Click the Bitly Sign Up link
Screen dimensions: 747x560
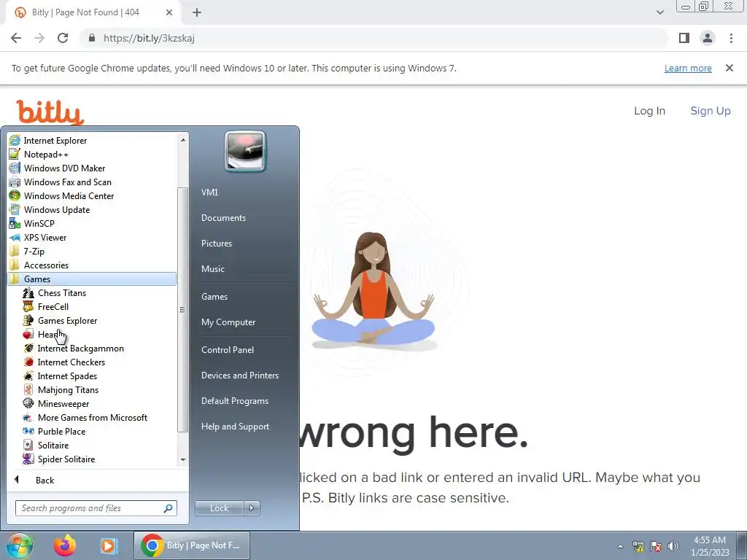tap(711, 111)
